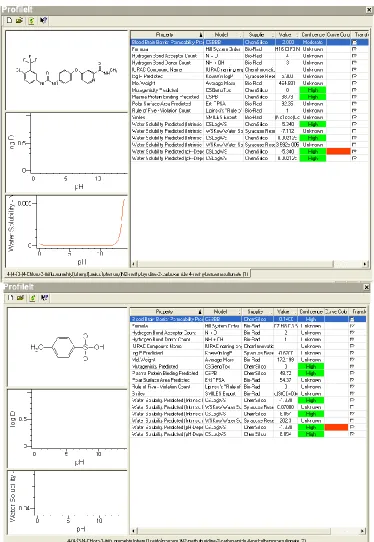Click What's This help icon in upper window
The height and width of the screenshot is (542, 374).
[x=43, y=21]
